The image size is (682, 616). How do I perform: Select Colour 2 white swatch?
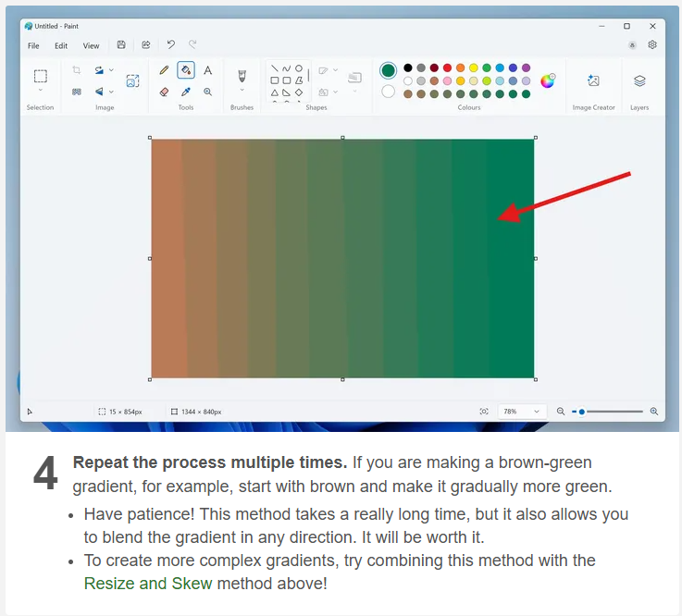388,92
